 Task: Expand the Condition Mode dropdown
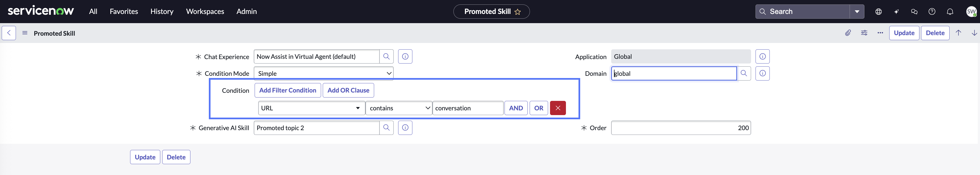coord(323,74)
